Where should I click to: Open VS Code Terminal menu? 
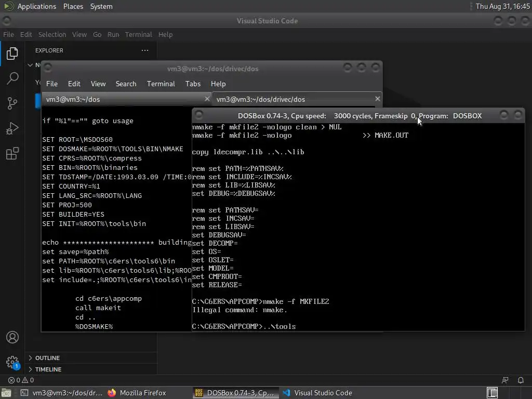138,34
